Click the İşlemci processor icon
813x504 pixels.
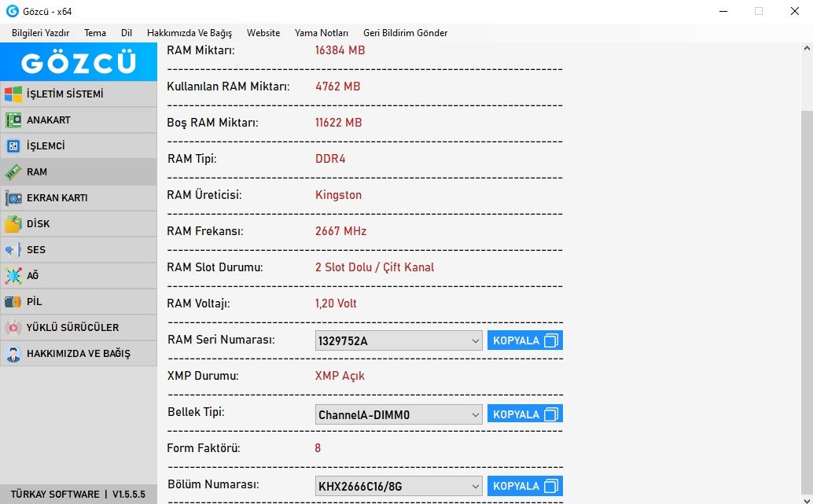(x=13, y=146)
